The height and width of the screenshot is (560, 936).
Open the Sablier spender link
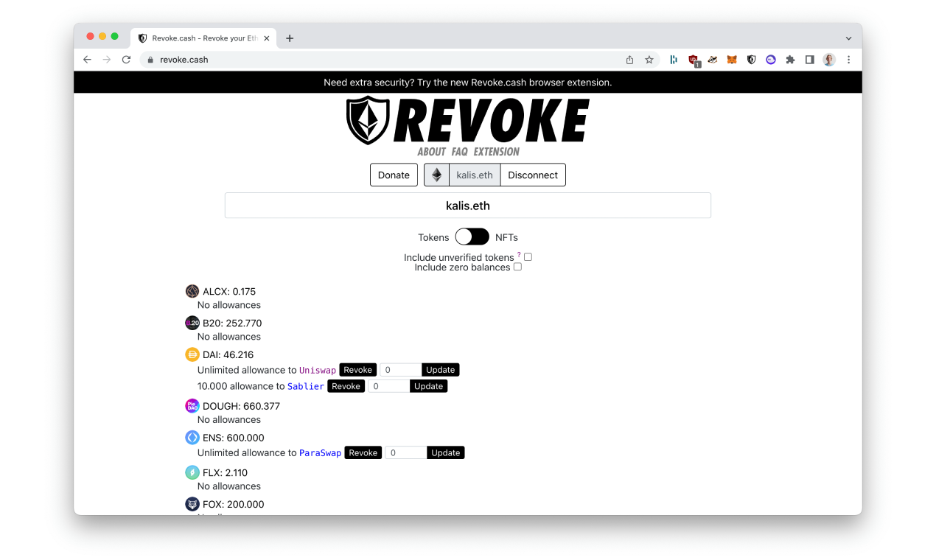click(x=306, y=386)
